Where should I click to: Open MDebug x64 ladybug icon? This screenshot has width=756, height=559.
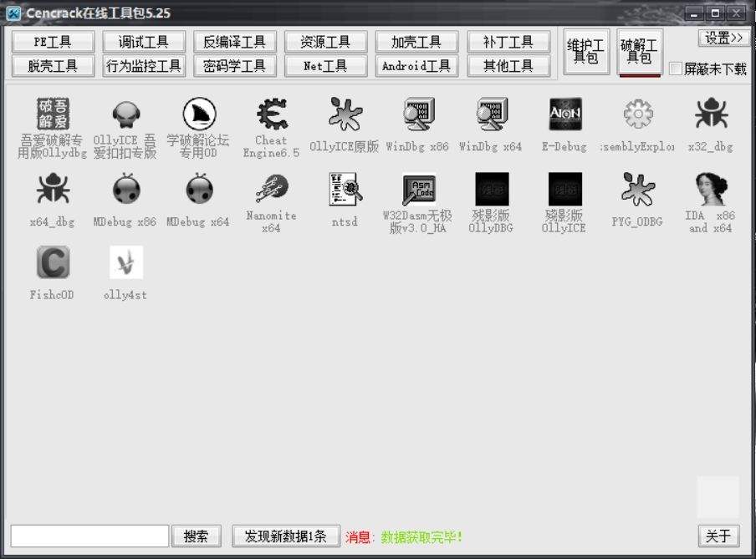pos(200,189)
